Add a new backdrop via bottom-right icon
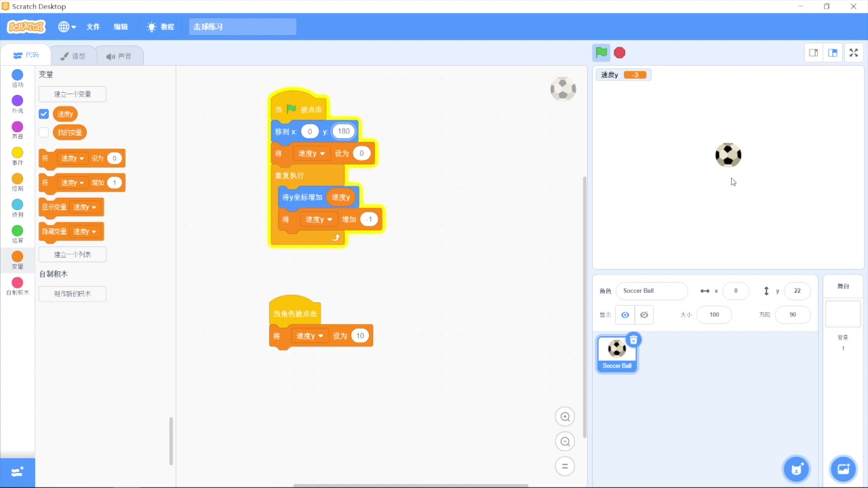 point(843,468)
